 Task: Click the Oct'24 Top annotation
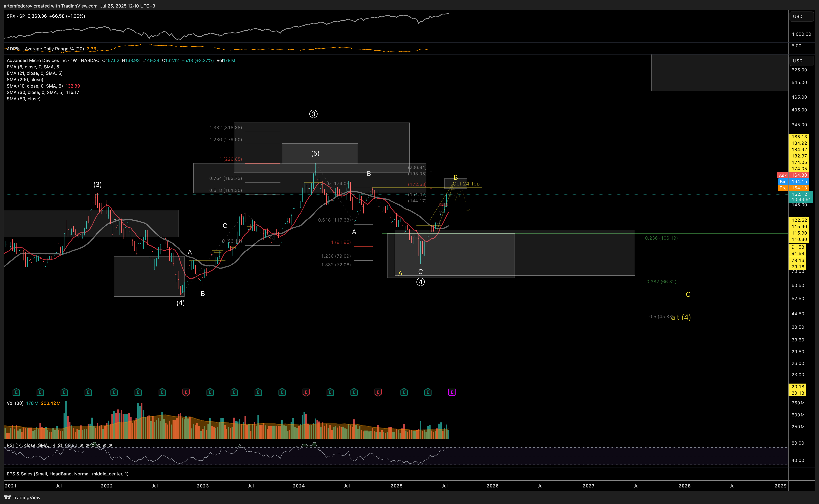(466, 184)
